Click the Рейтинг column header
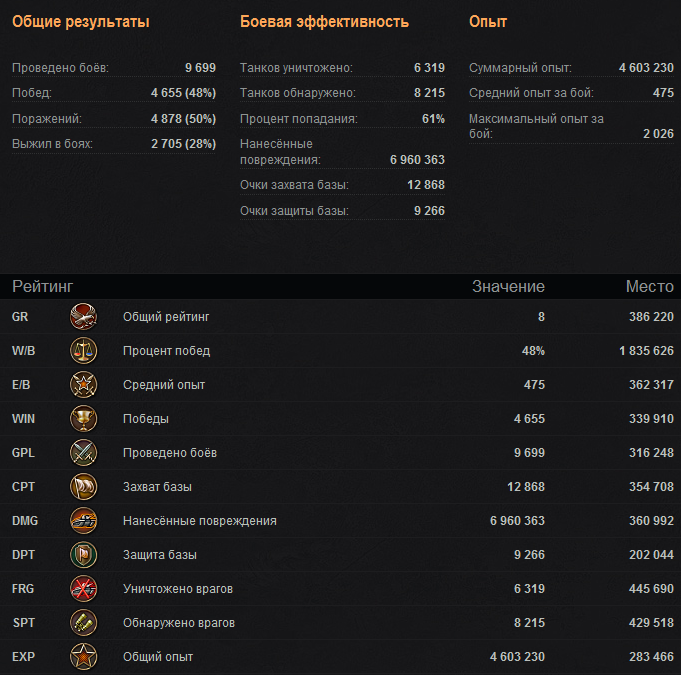 tap(43, 287)
